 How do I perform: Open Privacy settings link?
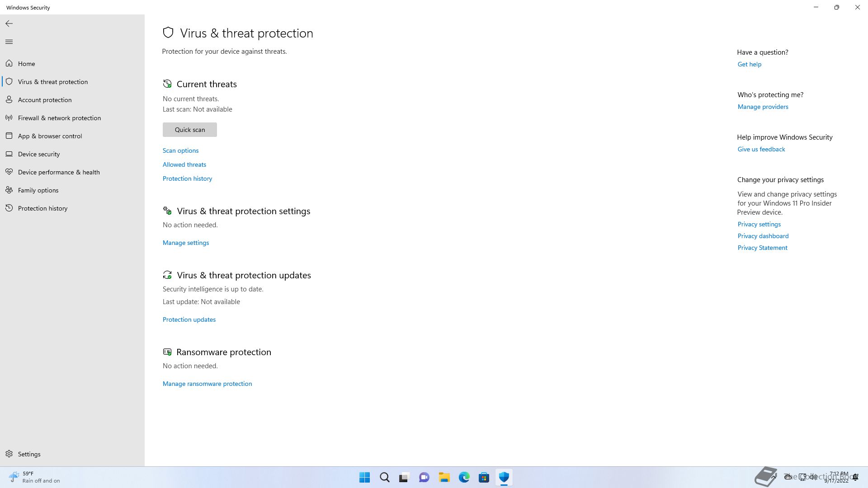[759, 224]
